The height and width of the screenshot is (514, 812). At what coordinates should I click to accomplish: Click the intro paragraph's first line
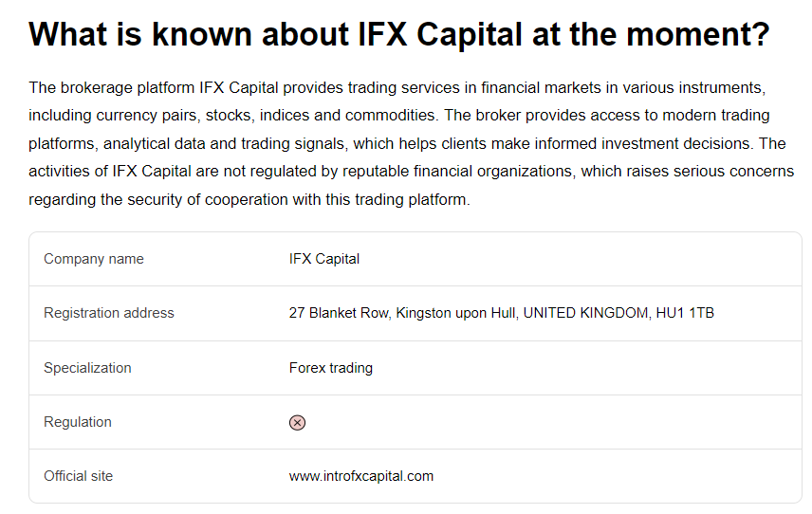point(397,88)
